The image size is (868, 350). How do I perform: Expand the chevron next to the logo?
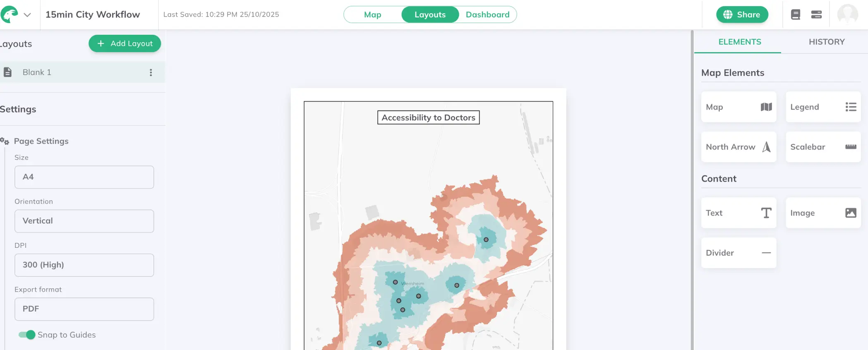click(27, 15)
